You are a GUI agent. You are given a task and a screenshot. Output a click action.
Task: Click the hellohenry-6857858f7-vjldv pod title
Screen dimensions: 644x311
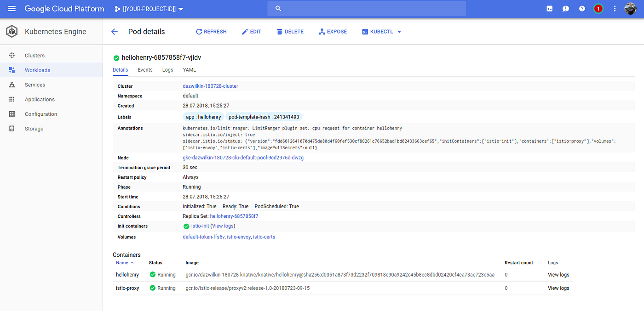tap(161, 58)
